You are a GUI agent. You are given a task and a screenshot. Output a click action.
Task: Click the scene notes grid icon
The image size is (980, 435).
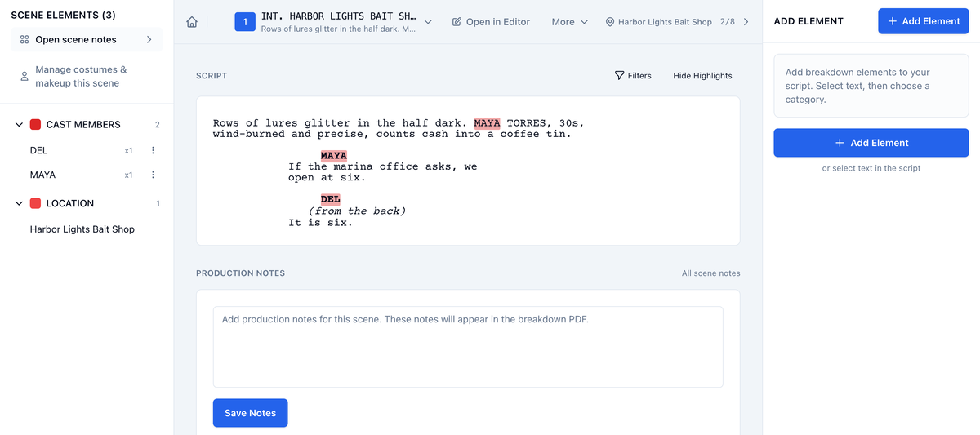(24, 39)
